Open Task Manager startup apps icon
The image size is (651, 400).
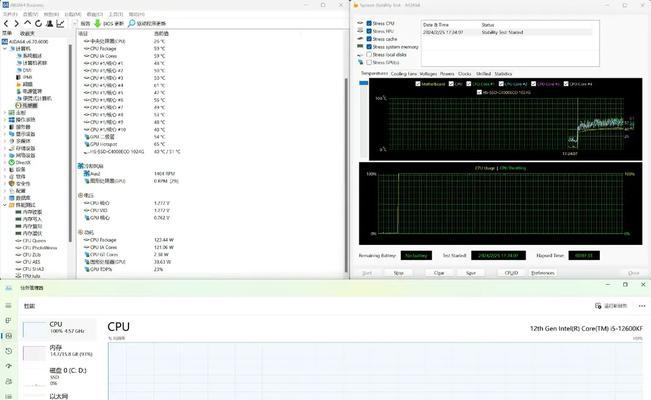(8, 366)
